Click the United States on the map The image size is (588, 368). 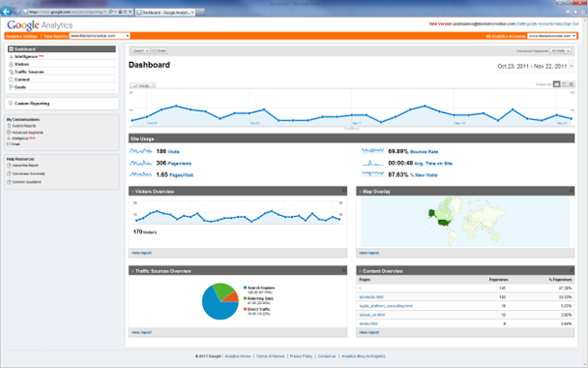(444, 223)
